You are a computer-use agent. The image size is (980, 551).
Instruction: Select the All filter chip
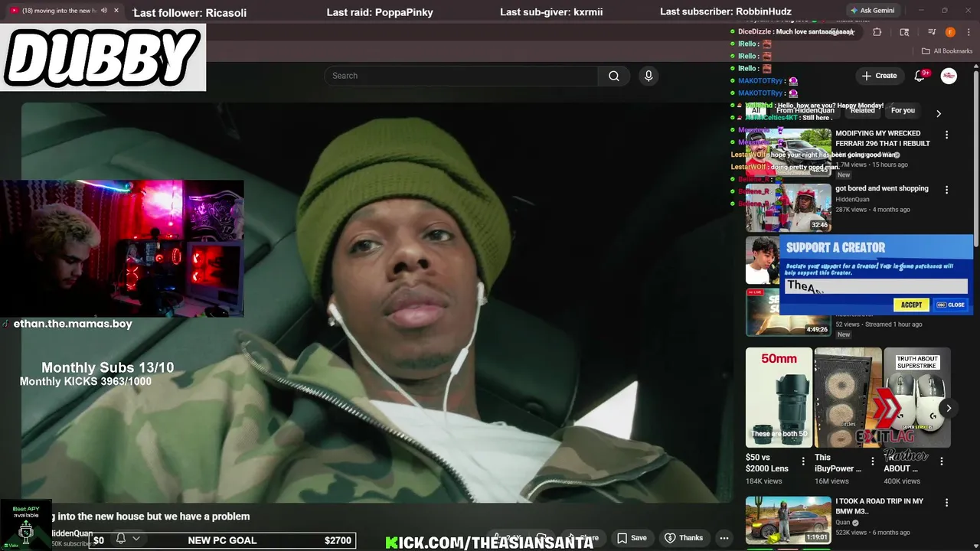(756, 110)
